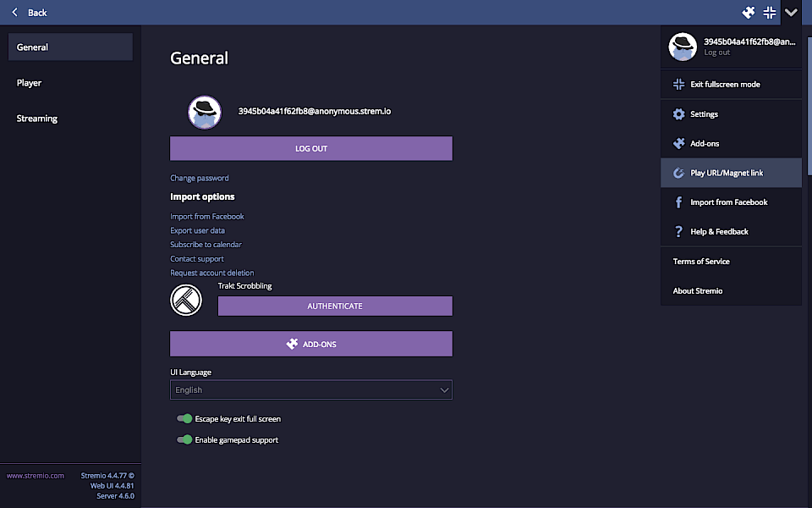Click the Export user data link

coord(197,230)
